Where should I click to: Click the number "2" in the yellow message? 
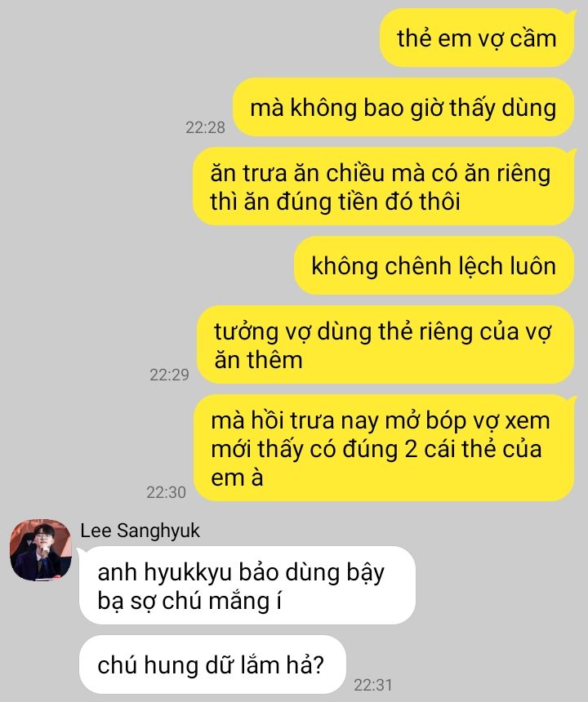[x=411, y=449]
